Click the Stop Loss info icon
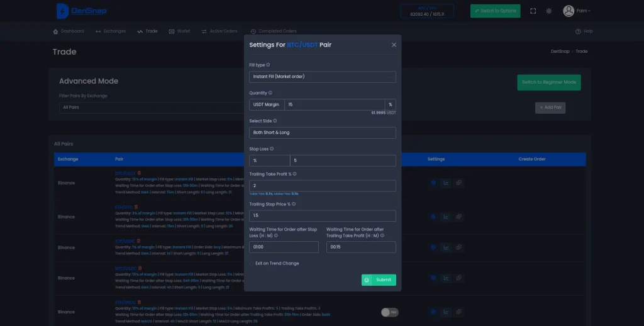644x326 pixels. point(272,149)
